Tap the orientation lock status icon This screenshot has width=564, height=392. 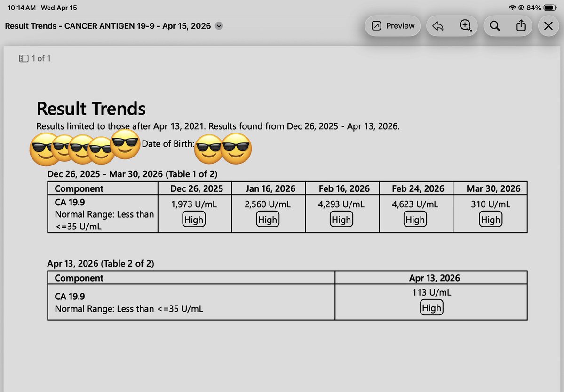point(521,8)
